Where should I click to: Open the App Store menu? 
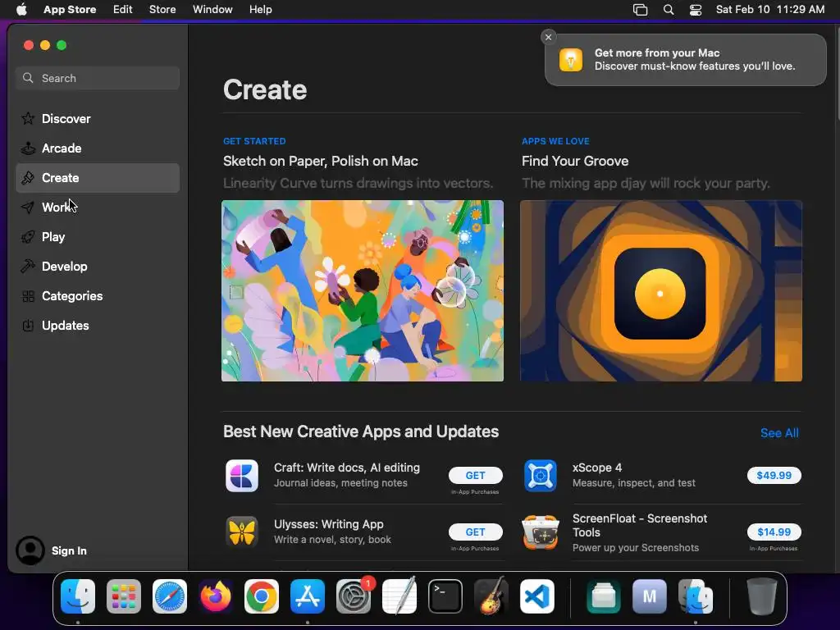(70, 10)
